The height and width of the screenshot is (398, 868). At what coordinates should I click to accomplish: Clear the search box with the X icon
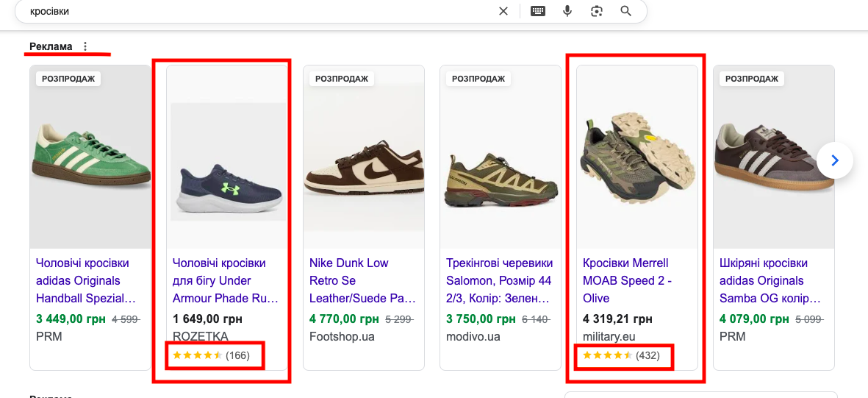point(503,11)
